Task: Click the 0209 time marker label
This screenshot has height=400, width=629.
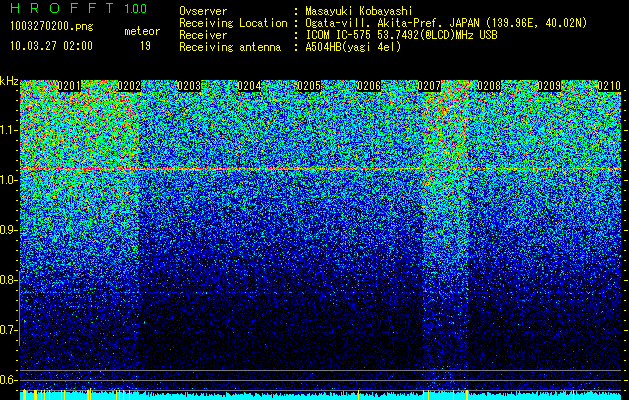Action: [549, 86]
